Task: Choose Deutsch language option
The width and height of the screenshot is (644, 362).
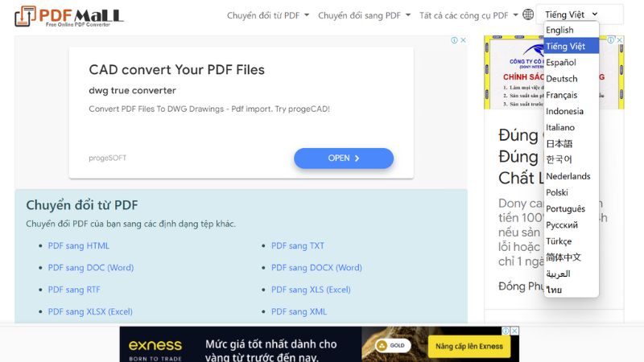Action: point(572,79)
